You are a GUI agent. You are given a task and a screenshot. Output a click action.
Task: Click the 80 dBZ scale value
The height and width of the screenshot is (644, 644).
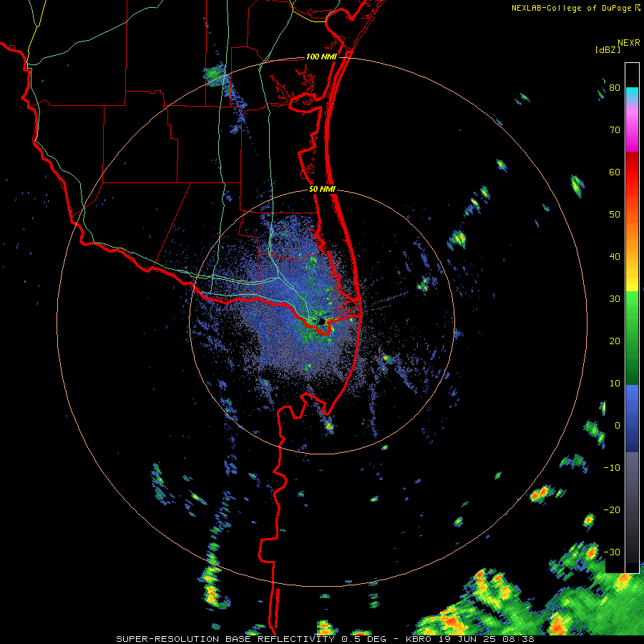click(x=615, y=88)
